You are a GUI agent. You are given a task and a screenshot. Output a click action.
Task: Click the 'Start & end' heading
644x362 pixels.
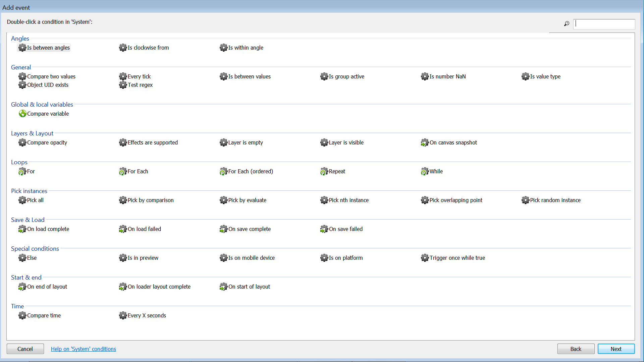[26, 278]
